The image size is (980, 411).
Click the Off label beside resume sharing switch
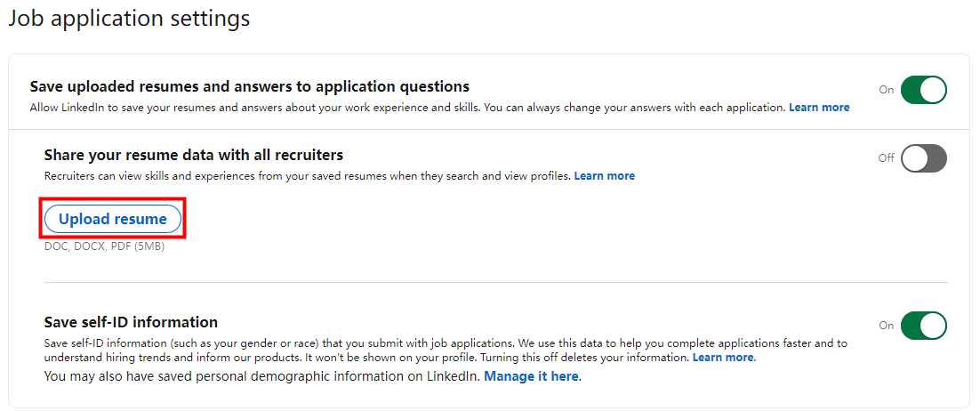[x=887, y=157]
